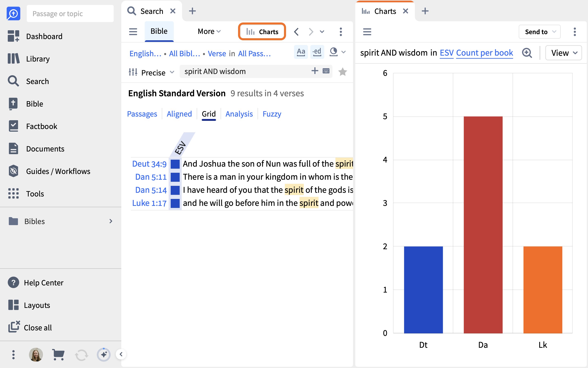Click the Logos app logo icon
The height and width of the screenshot is (368, 588).
[x=13, y=13]
